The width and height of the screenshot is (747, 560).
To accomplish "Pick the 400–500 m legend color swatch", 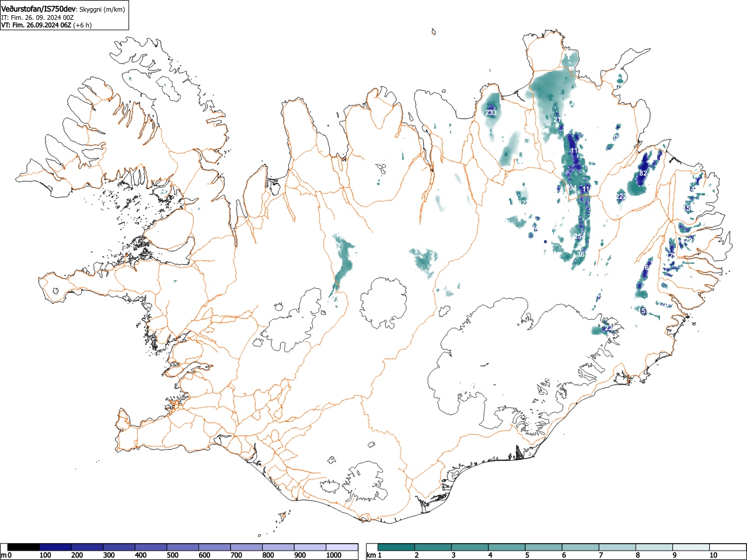I will (151, 547).
